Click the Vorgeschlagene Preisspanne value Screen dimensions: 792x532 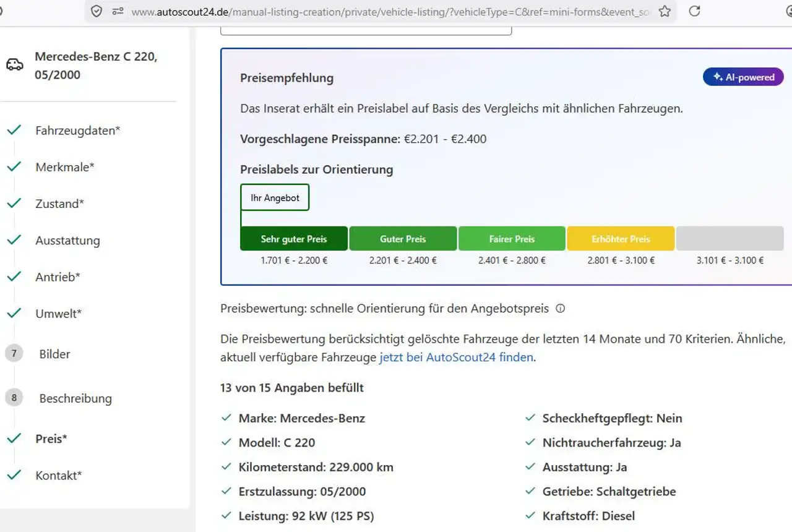(x=445, y=139)
